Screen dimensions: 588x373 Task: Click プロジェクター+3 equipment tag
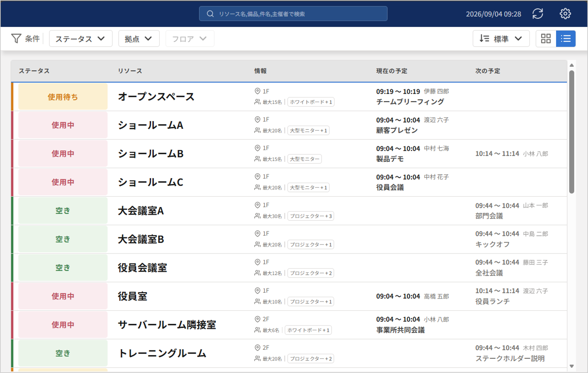[x=311, y=216]
